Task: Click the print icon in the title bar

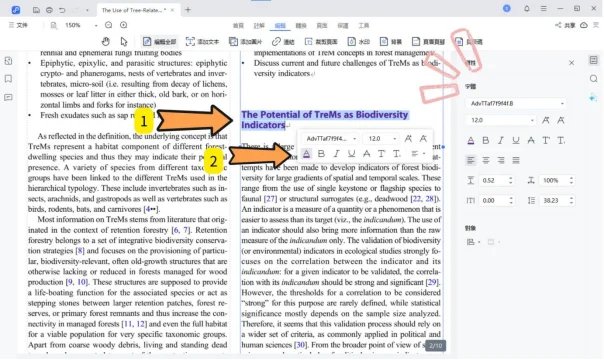Action: pyautogui.click(x=49, y=10)
